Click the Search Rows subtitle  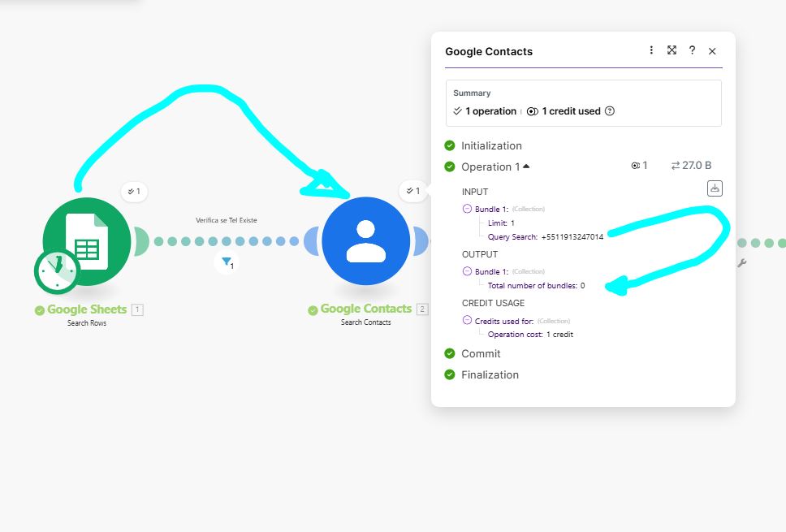pyautogui.click(x=87, y=323)
